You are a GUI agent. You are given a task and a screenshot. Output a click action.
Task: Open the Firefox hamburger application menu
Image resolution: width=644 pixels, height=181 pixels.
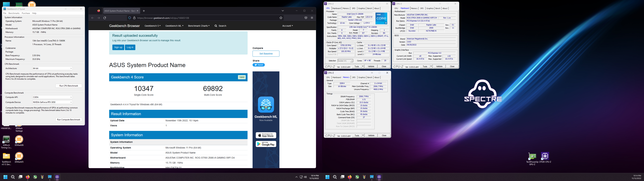click(x=312, y=18)
